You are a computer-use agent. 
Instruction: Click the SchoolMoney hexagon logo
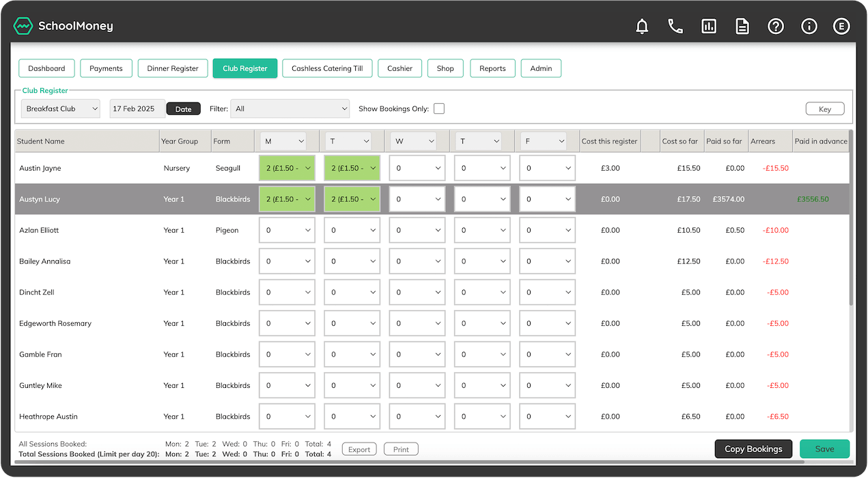(23, 26)
